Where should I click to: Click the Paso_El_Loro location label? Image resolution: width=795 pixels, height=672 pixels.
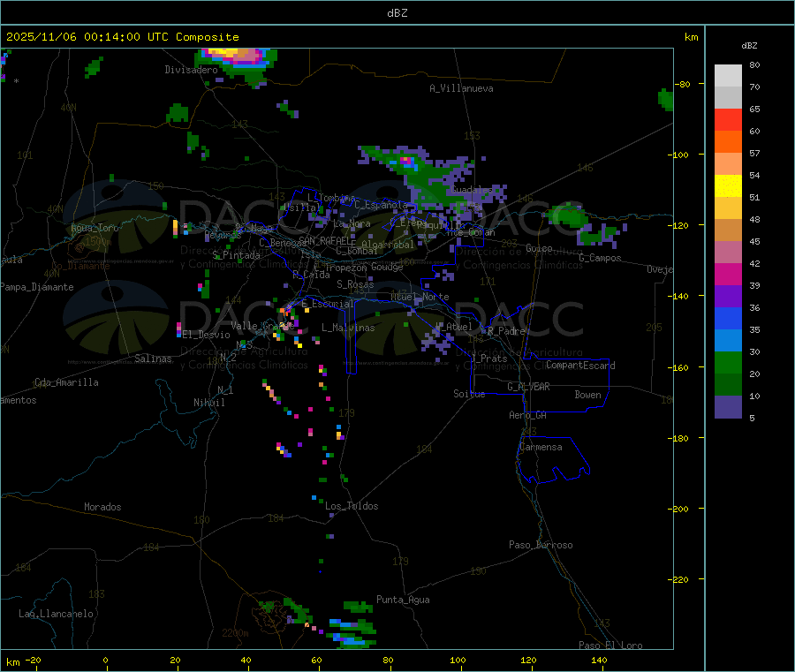(x=611, y=646)
